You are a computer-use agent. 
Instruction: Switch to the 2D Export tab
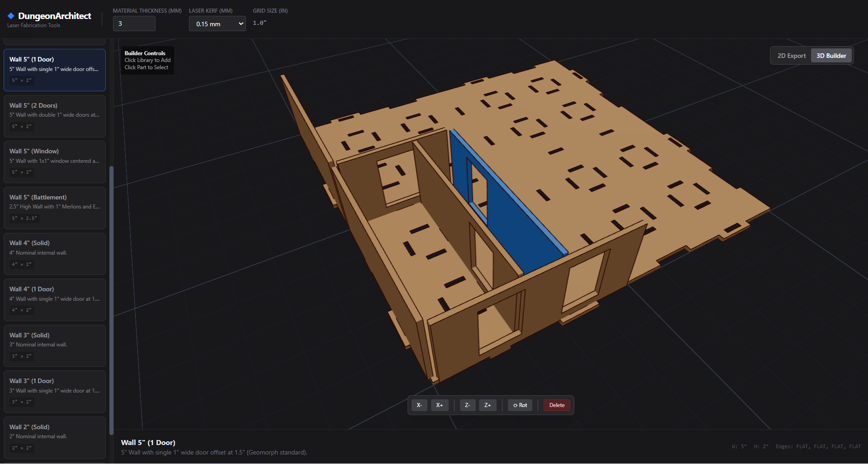[792, 56]
